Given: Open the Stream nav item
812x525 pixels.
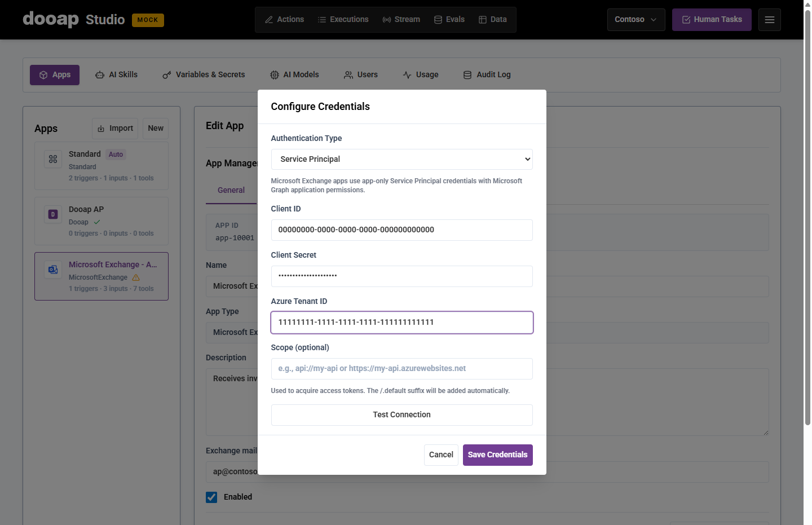Looking at the screenshot, I should 401,20.
